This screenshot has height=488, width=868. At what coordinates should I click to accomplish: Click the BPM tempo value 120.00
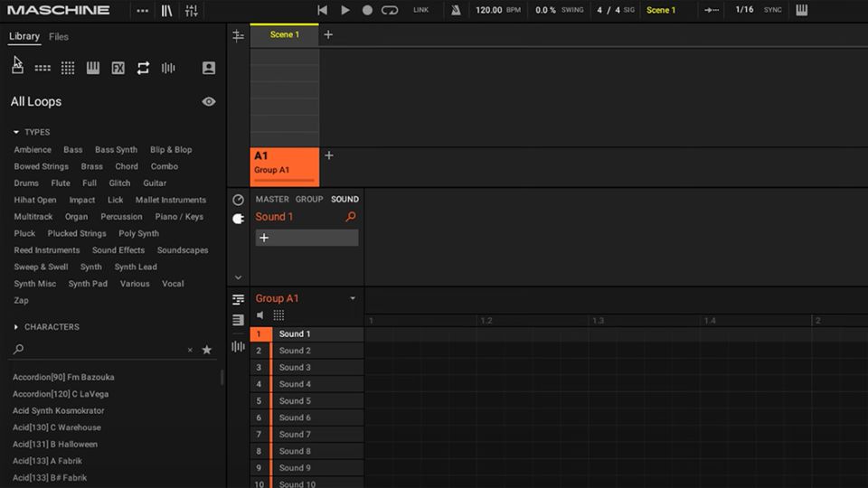[x=488, y=10]
